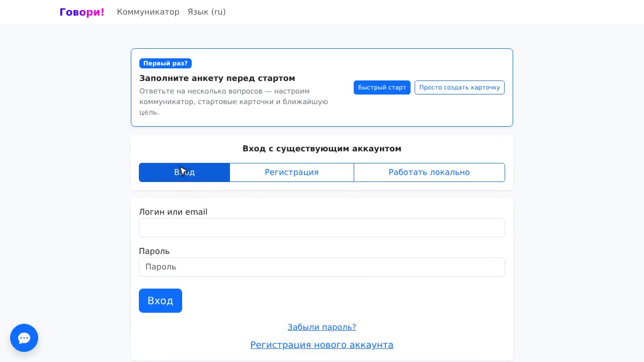Click the Говори! logo
Screen dimensions: 644x362
82,12
